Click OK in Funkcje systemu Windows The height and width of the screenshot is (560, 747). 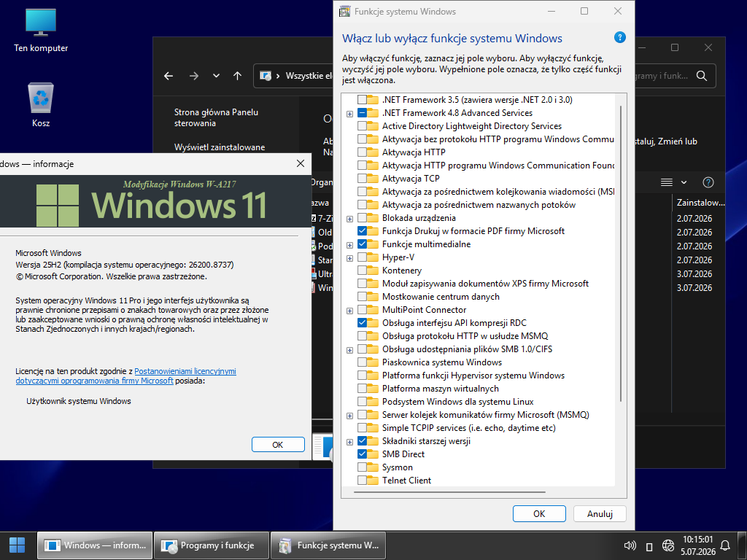[x=539, y=514]
